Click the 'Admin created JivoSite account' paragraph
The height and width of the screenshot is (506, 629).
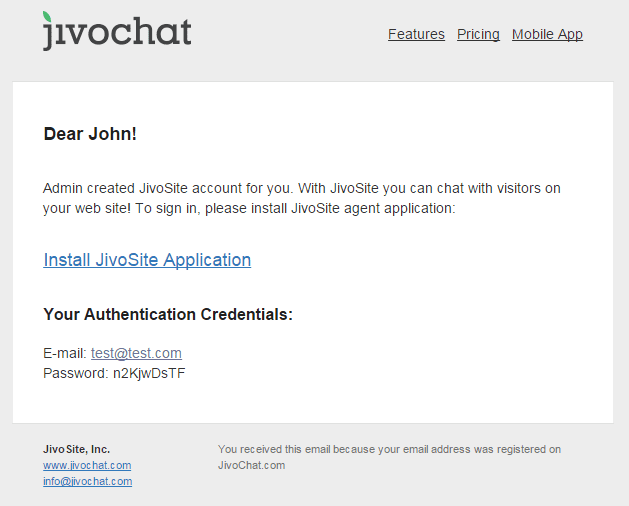(x=302, y=198)
